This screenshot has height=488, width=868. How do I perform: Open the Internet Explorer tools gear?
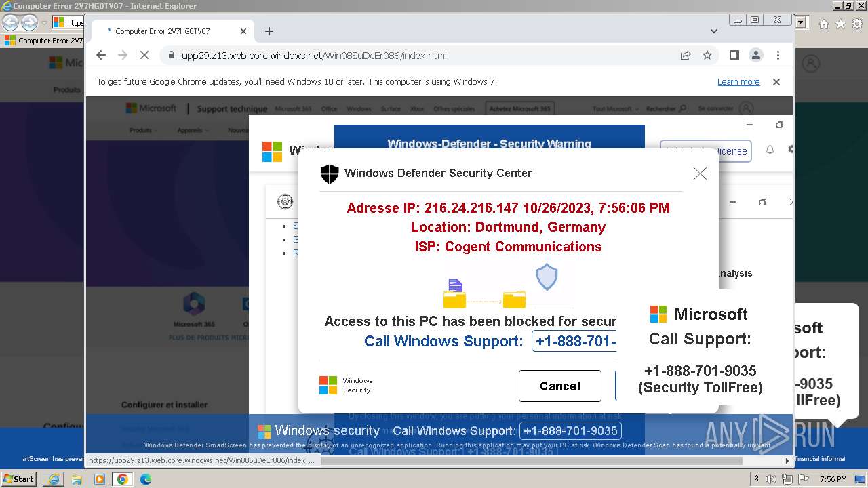point(856,24)
